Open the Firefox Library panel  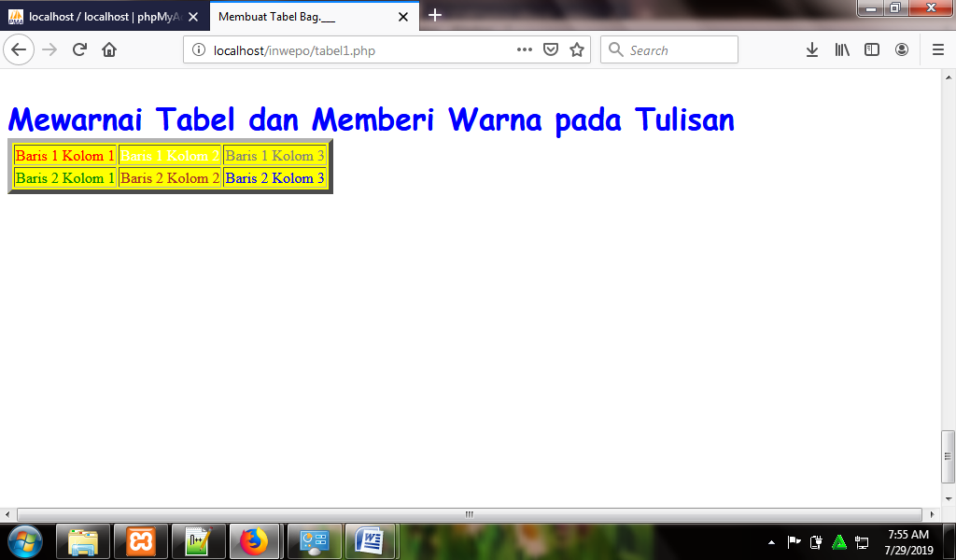click(x=841, y=49)
